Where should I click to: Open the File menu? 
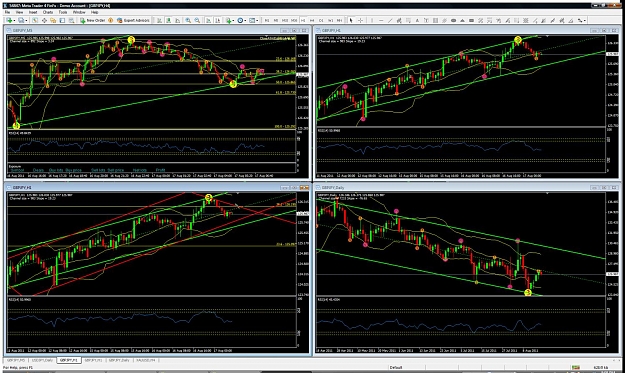click(x=7, y=12)
